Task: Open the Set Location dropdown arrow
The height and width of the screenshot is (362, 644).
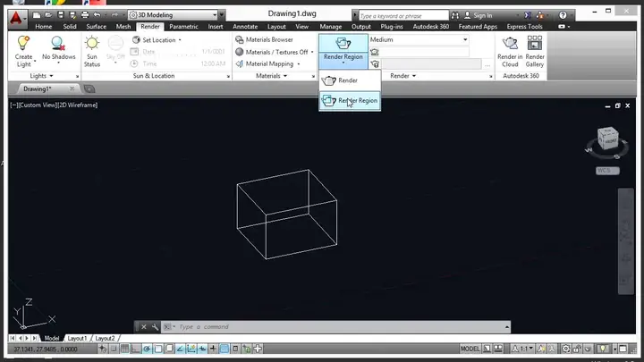Action: click(180, 40)
